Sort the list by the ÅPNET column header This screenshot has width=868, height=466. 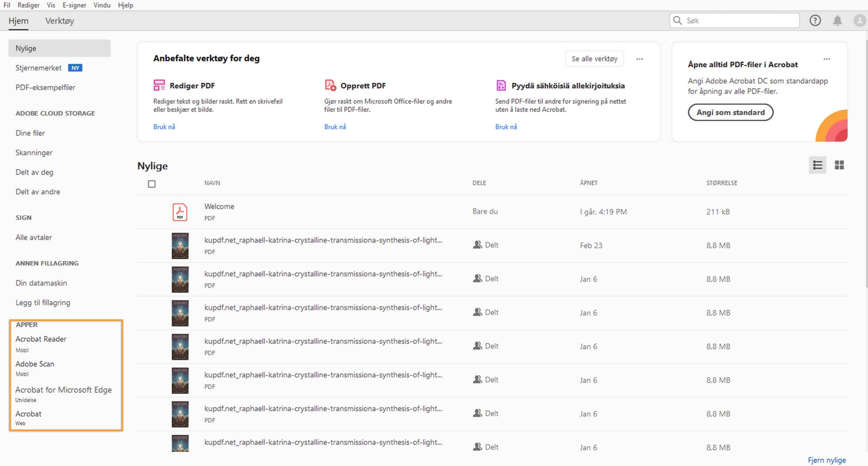point(589,183)
